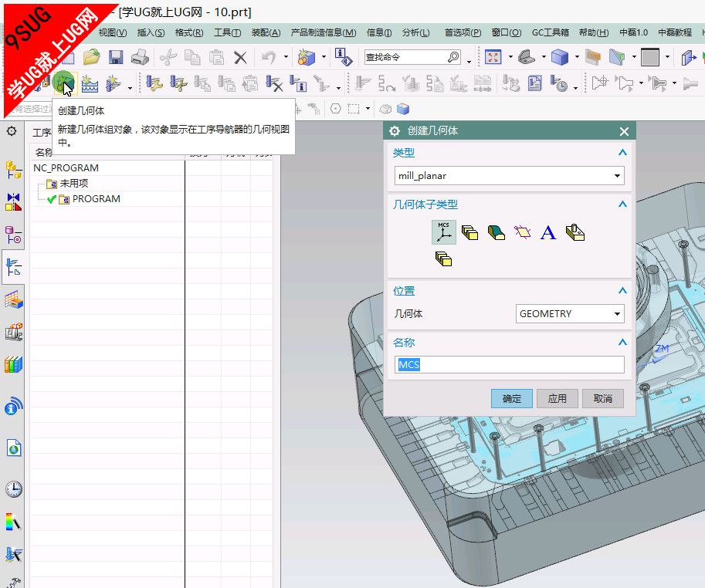Click the Create Method icon with waves

90,83
